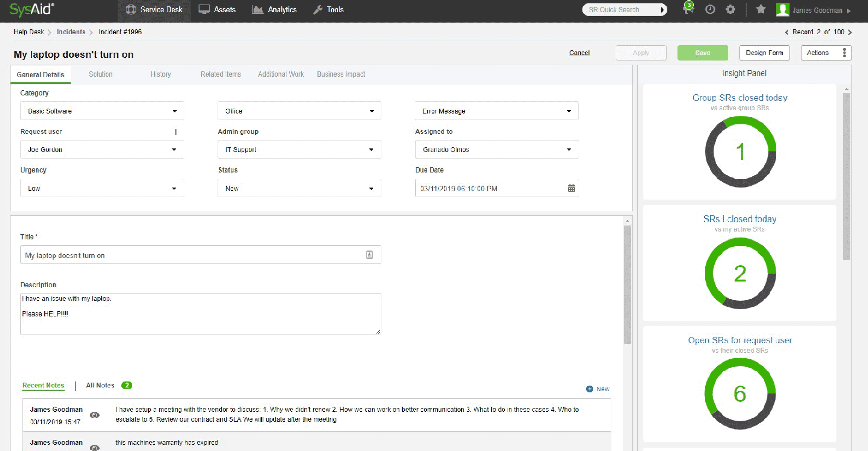Open the settings gear icon

pos(730,9)
